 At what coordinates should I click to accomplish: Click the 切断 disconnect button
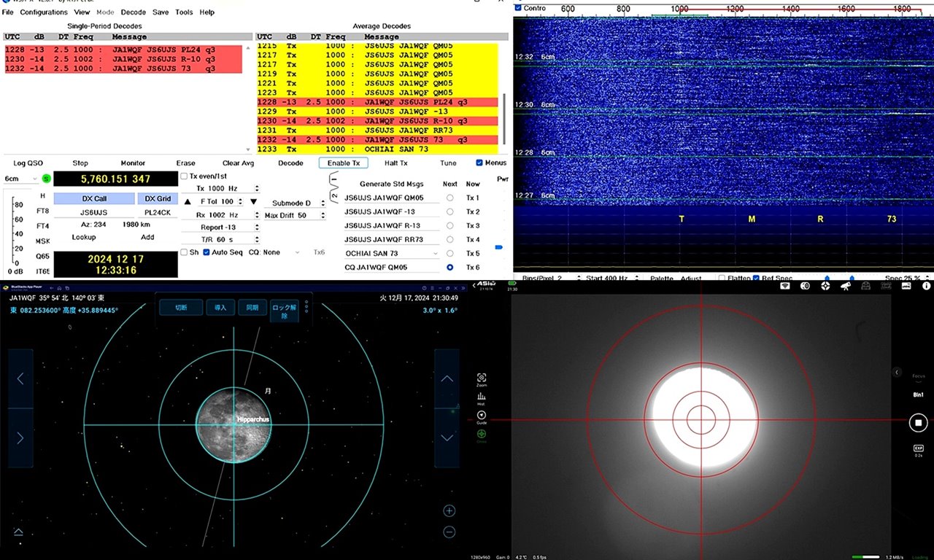point(181,308)
